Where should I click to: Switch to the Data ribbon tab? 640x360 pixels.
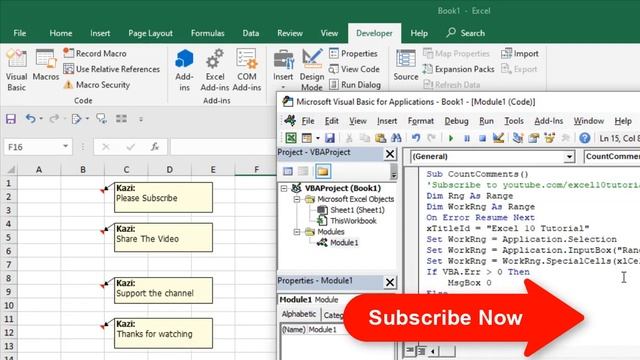click(x=251, y=33)
